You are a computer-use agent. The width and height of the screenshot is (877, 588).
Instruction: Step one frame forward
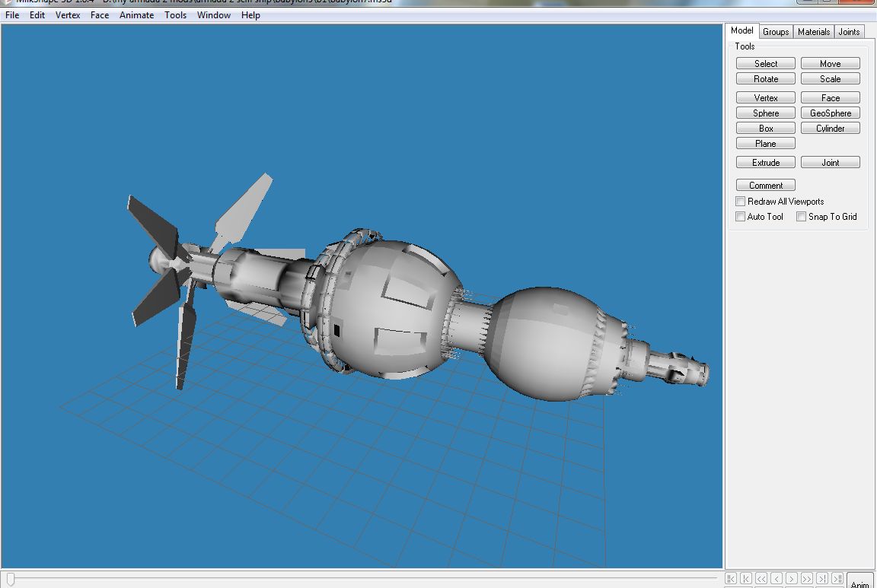pyautogui.click(x=792, y=579)
